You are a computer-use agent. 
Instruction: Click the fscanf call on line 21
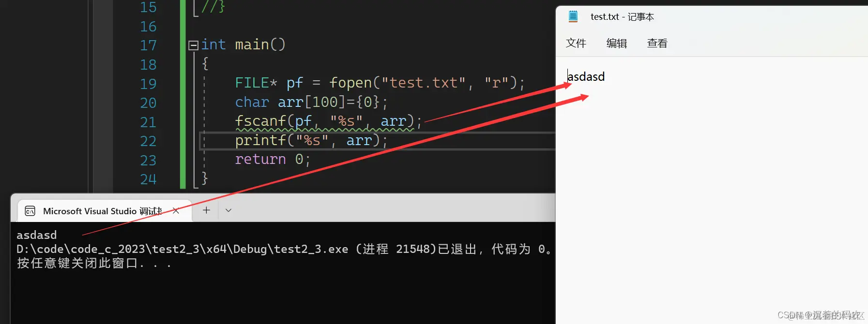pyautogui.click(x=329, y=121)
